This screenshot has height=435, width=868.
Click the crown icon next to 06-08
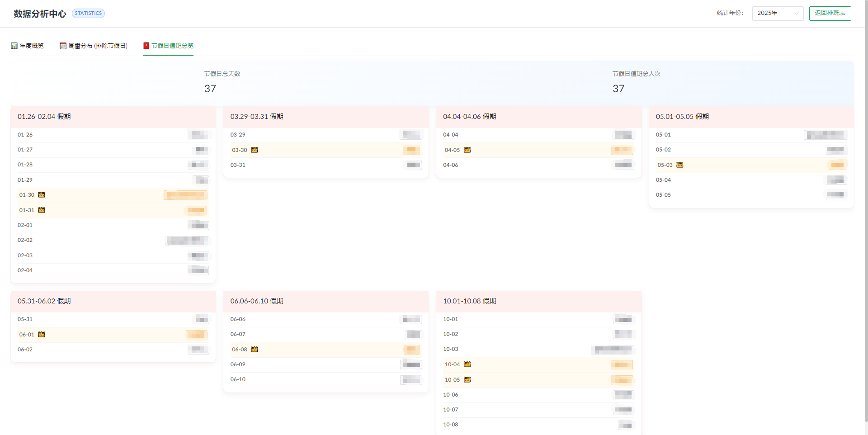[x=255, y=350]
